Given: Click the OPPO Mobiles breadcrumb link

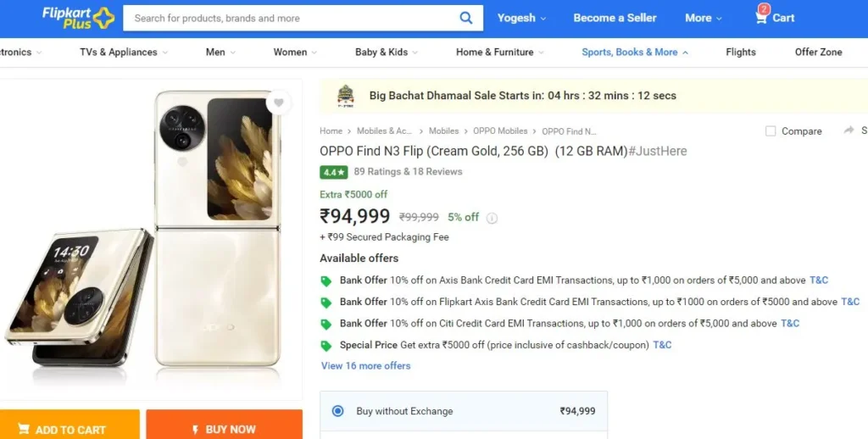Looking at the screenshot, I should (500, 131).
